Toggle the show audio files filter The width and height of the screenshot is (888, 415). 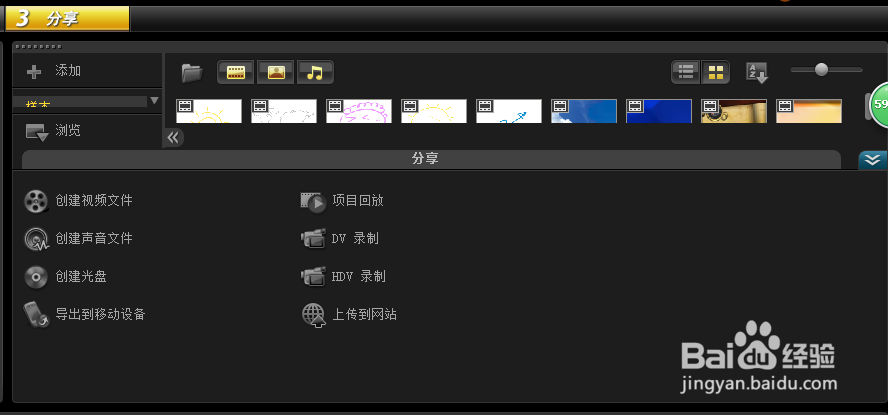pyautogui.click(x=315, y=72)
